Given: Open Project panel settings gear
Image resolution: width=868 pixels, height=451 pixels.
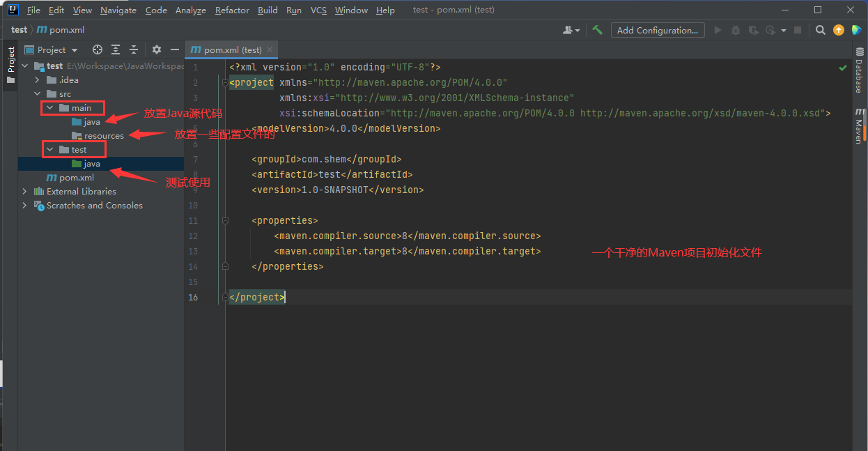Looking at the screenshot, I should tap(156, 49).
